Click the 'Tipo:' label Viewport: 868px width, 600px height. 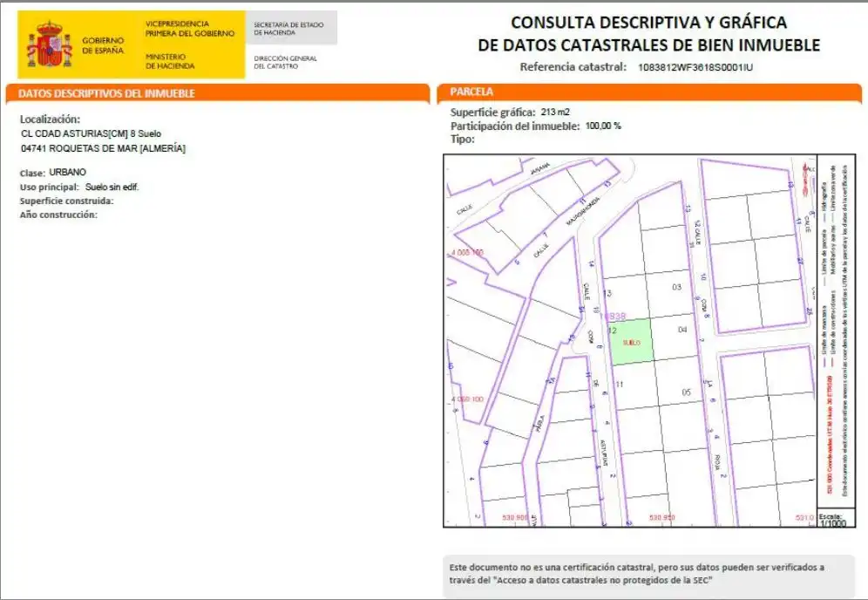(462, 140)
